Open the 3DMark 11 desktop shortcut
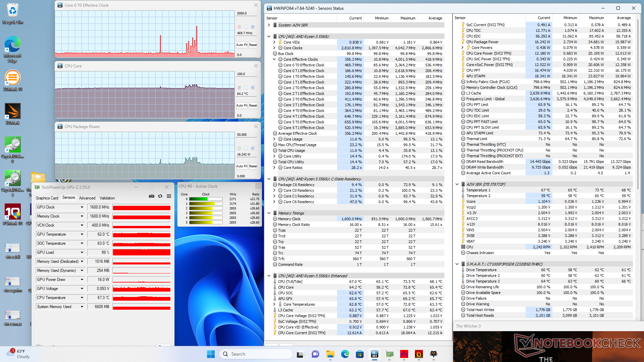This screenshot has height=362, width=644. coord(13,80)
